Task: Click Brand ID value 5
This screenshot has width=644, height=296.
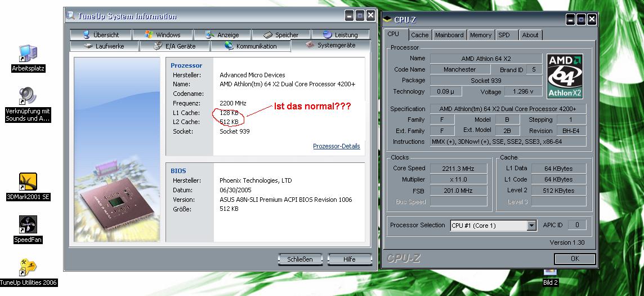Action: click(x=534, y=69)
